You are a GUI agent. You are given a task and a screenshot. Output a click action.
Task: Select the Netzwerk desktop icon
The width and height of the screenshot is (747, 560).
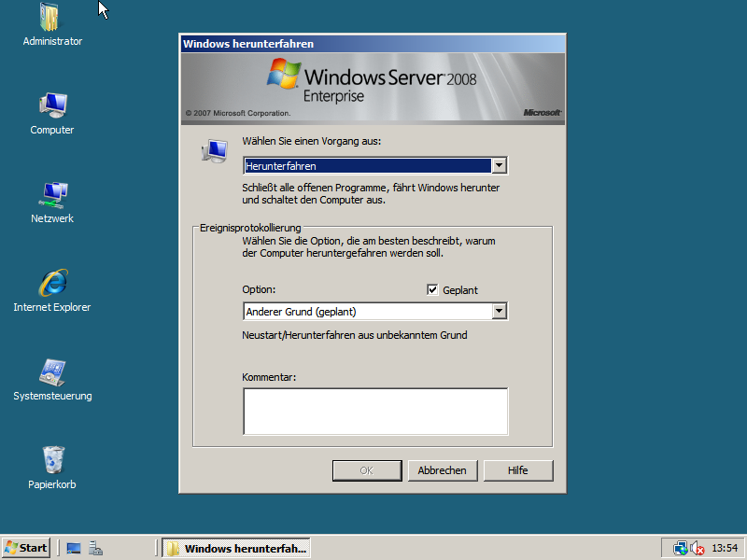click(51, 195)
